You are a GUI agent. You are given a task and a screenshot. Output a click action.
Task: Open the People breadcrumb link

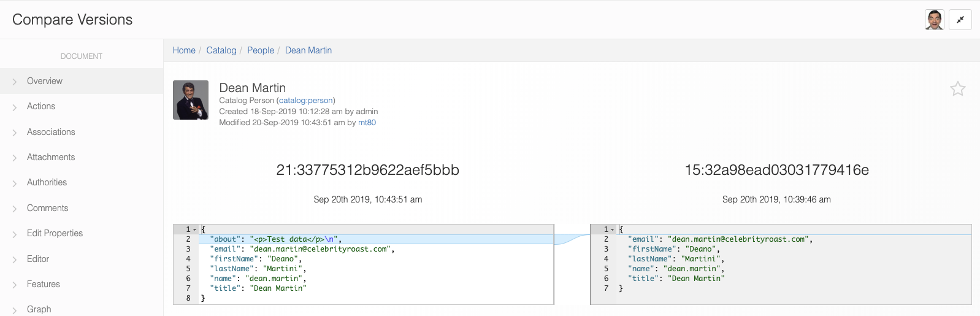[261, 50]
